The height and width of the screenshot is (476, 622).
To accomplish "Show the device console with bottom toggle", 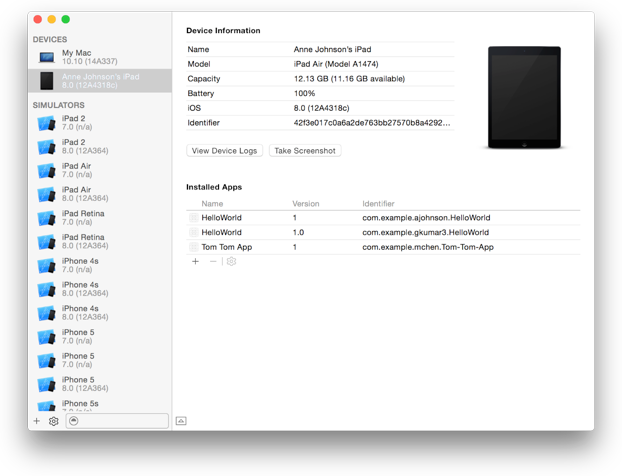I will click(x=181, y=421).
